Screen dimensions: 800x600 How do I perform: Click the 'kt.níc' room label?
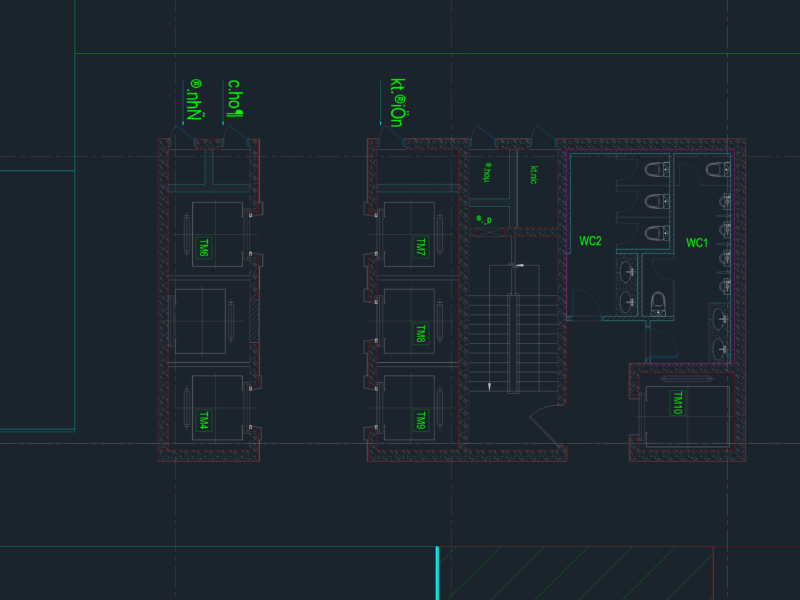534,174
